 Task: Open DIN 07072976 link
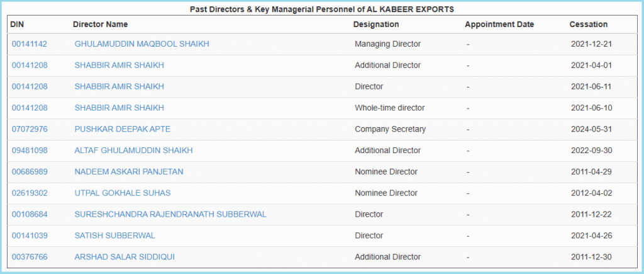click(30, 129)
